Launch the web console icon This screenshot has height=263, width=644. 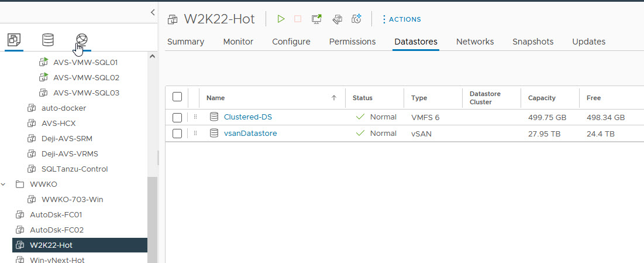[316, 19]
